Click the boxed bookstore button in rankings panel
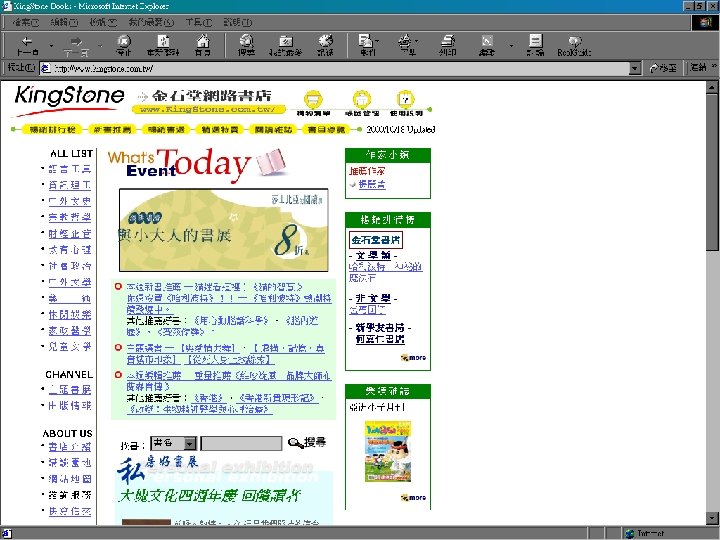The width and height of the screenshot is (720, 540). 376,240
